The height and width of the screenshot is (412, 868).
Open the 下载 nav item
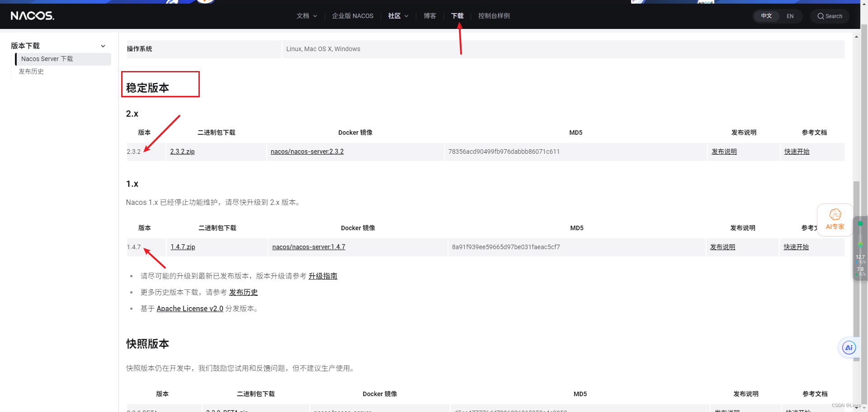point(457,16)
